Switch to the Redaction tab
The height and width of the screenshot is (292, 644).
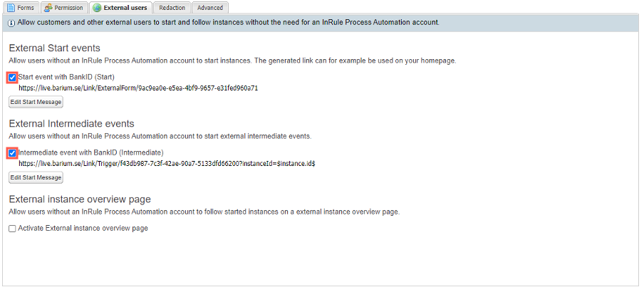click(172, 8)
